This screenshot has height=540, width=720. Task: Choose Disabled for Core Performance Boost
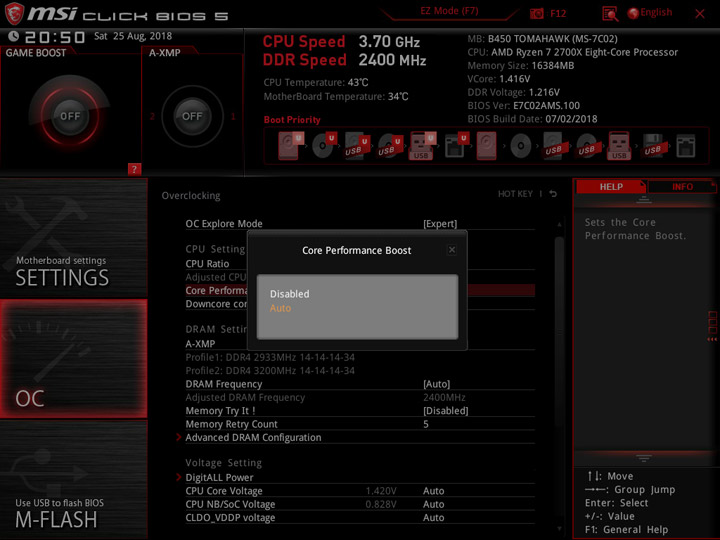289,294
